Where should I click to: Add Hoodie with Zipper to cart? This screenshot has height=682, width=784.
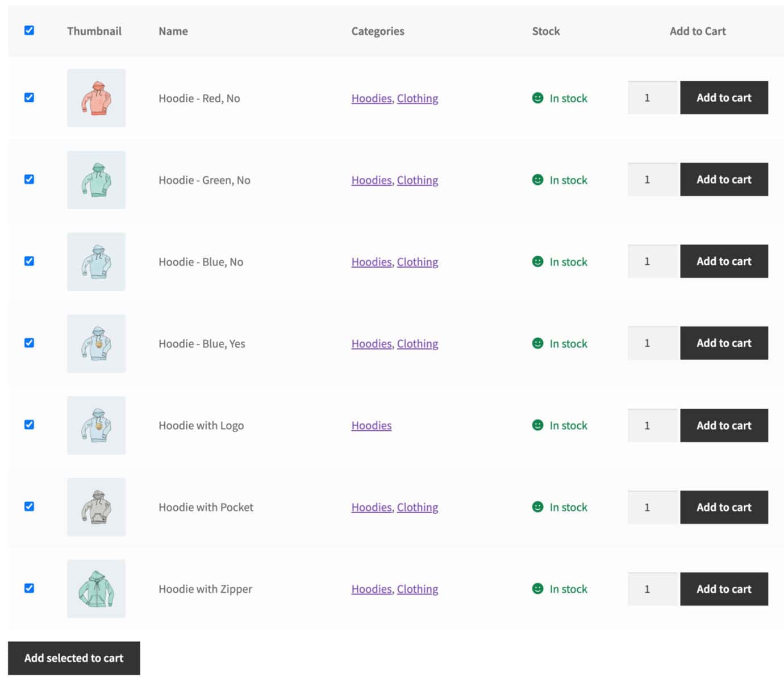(x=724, y=589)
